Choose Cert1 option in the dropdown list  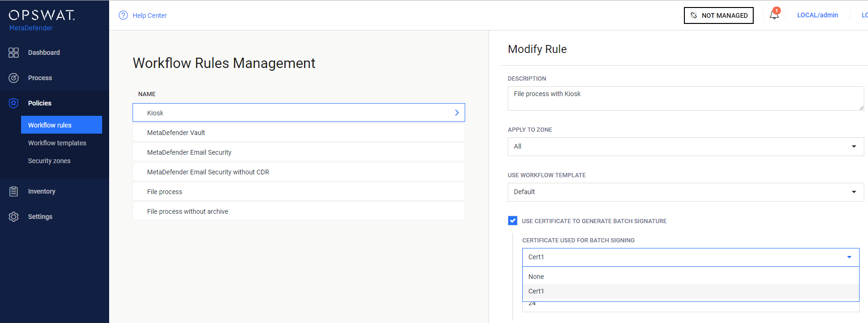(691, 291)
